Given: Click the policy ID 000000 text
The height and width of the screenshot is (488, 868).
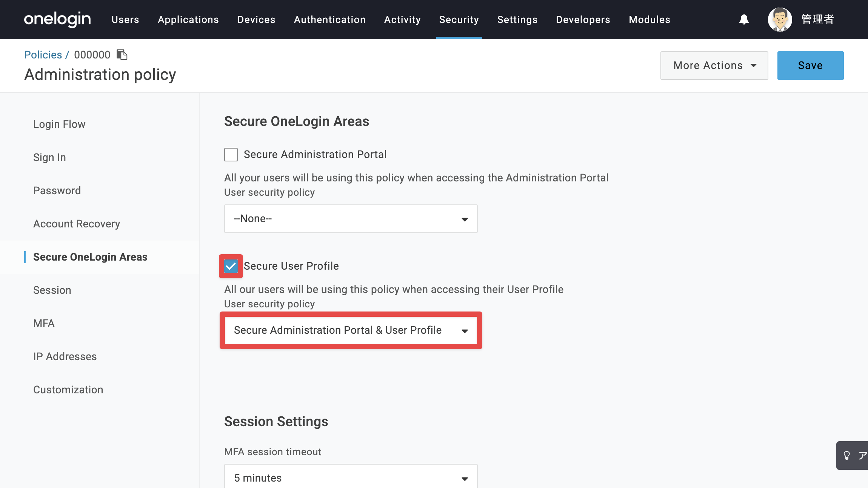Looking at the screenshot, I should [x=92, y=55].
